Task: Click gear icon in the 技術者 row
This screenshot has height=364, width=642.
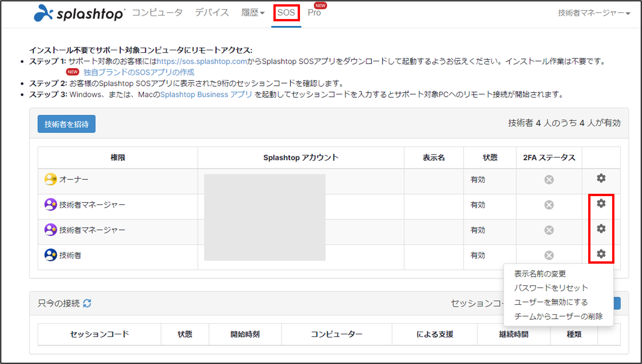Action: (601, 254)
